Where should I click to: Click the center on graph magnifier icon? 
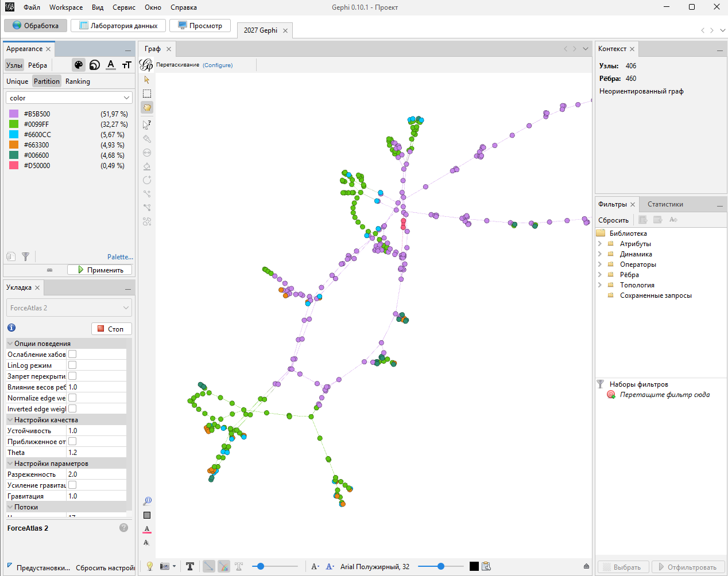[147, 501]
